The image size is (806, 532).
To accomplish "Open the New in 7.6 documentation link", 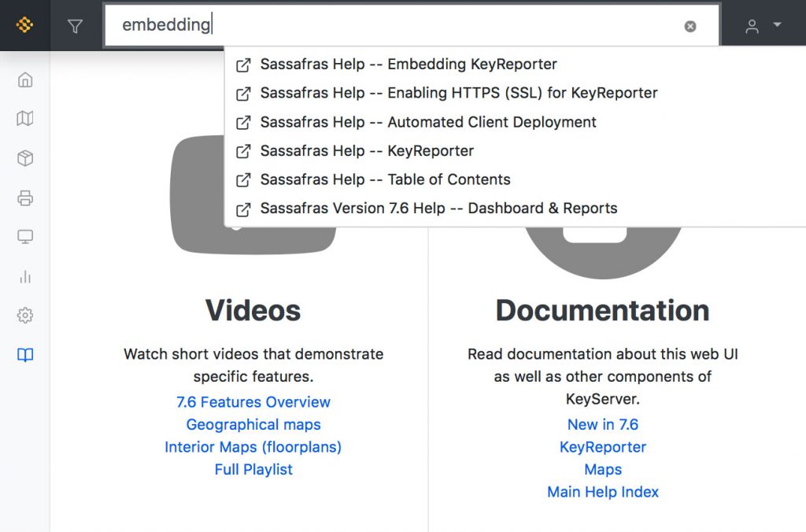I will pyautogui.click(x=603, y=424).
